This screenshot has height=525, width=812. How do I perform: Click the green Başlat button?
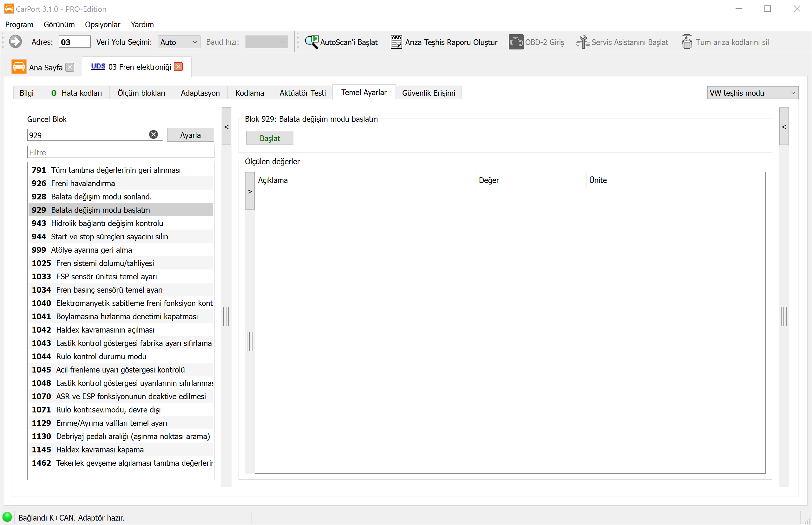pyautogui.click(x=270, y=138)
